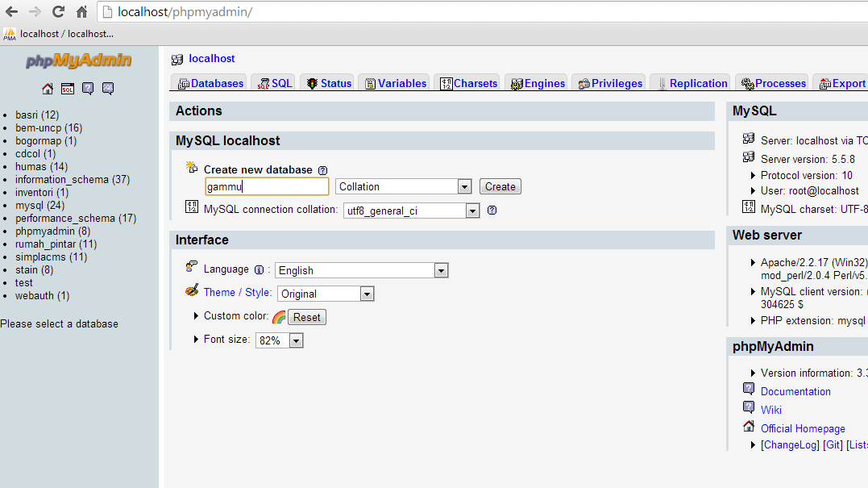Open the Databases tab

point(210,83)
